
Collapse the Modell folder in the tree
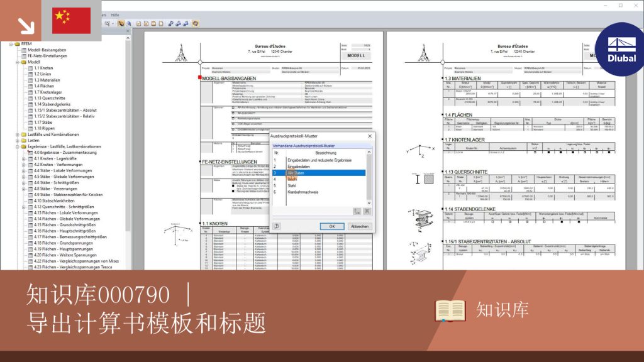point(18,62)
